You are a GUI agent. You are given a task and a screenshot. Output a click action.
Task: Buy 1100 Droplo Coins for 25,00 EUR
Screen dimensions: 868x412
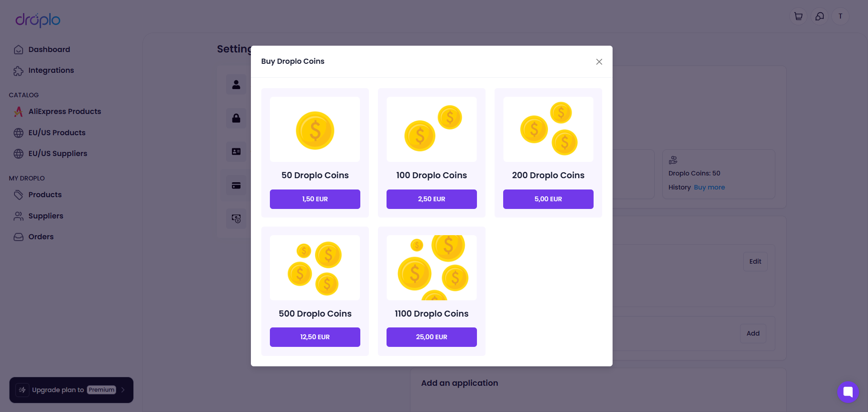click(432, 337)
